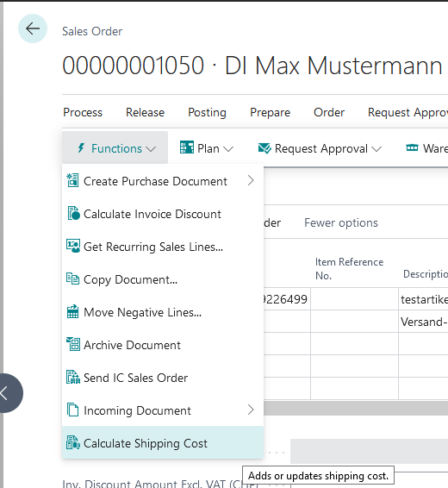Viewport: 448px width, 488px height.
Task: Collapse the Functions dropdown chevron
Action: click(x=151, y=149)
